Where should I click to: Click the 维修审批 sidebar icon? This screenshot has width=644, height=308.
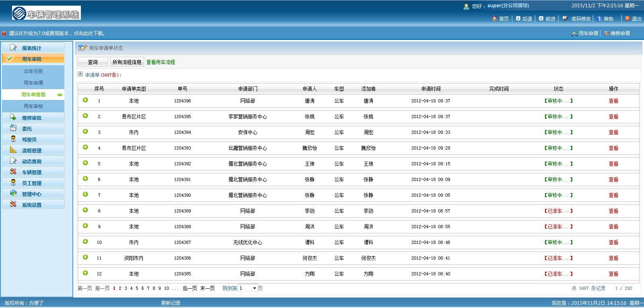[13, 117]
